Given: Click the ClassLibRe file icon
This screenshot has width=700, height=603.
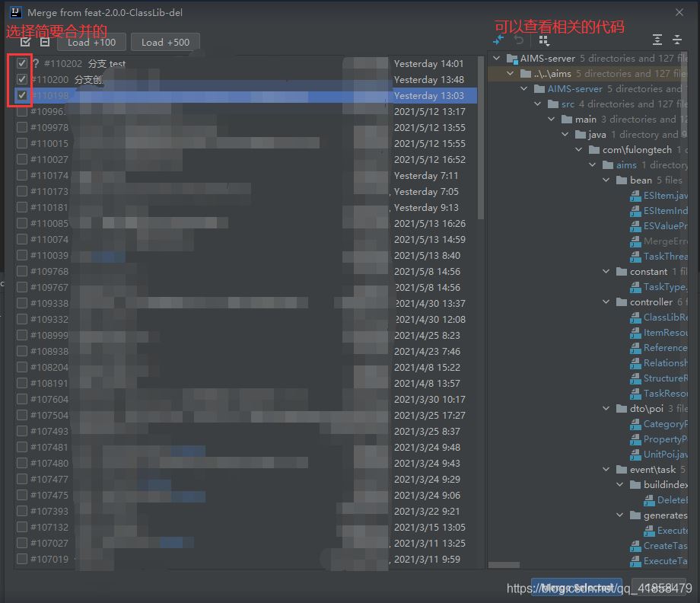Looking at the screenshot, I should coord(635,317).
